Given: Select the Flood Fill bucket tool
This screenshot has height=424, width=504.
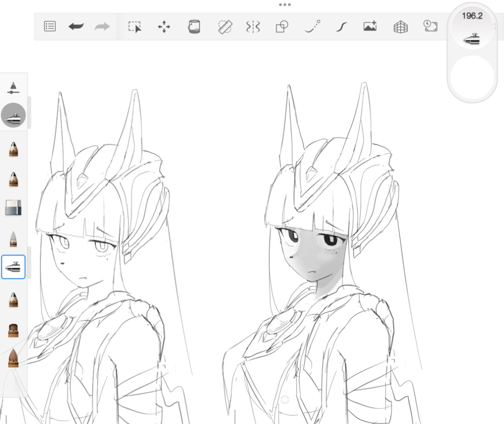Looking at the screenshot, I should pos(194,27).
